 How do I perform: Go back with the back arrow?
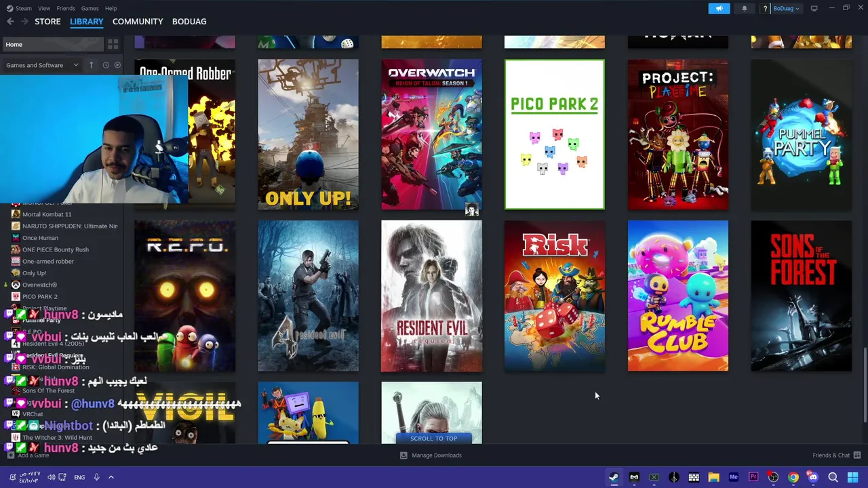(10, 22)
